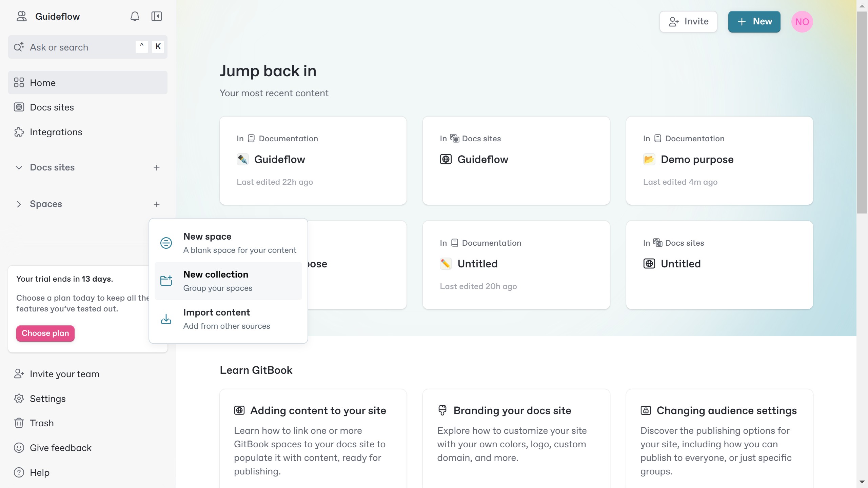Click the search sparkle icon
Screen dimensions: 868x488
pos(19,47)
